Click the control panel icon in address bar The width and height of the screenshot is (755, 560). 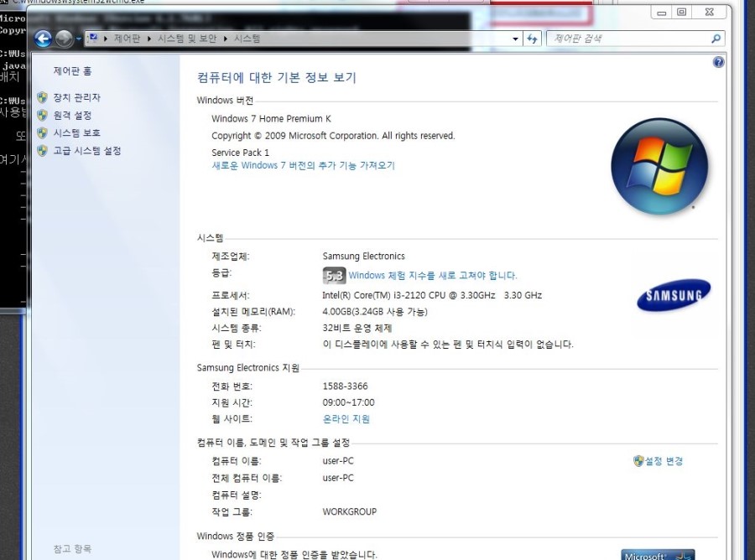pos(93,38)
